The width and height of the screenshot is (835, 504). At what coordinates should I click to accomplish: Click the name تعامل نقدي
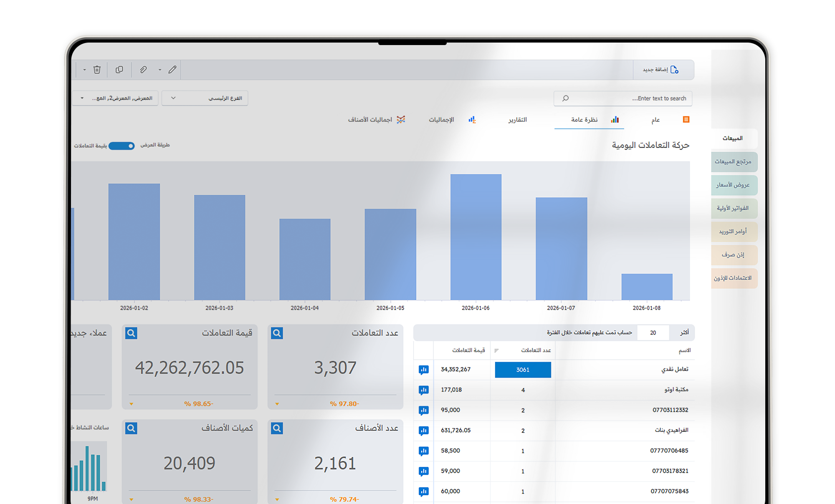(675, 370)
